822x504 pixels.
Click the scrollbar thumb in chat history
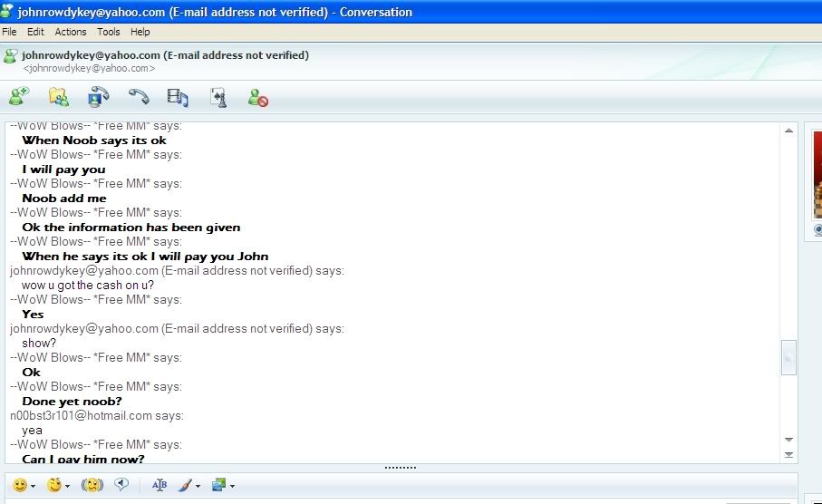788,358
